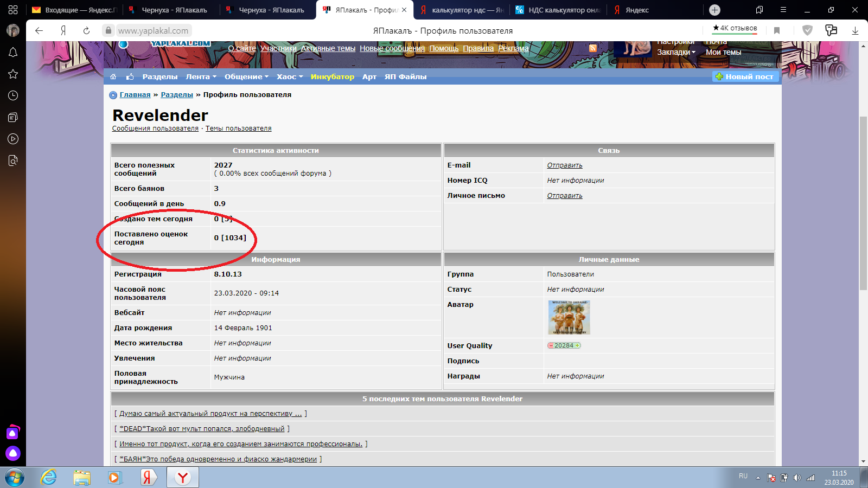Switch to the 'Яндекс' tab
Screen dimensions: 868x488
[654, 10]
